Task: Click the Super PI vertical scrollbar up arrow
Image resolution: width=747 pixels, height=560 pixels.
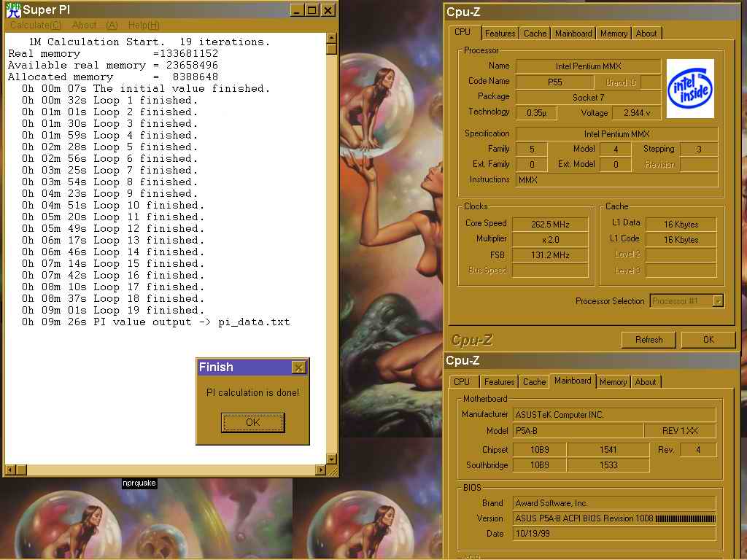Action: click(332, 38)
